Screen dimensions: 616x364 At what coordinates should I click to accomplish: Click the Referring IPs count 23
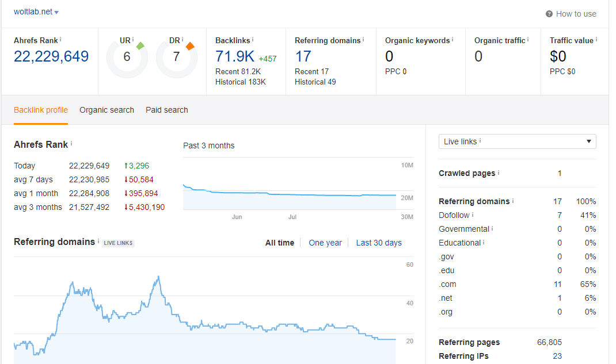click(557, 356)
